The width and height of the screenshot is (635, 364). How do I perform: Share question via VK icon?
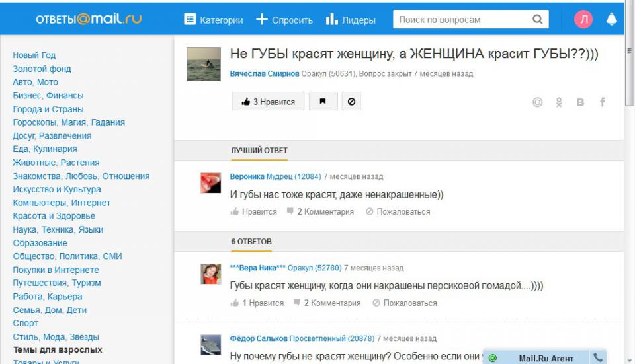point(581,102)
